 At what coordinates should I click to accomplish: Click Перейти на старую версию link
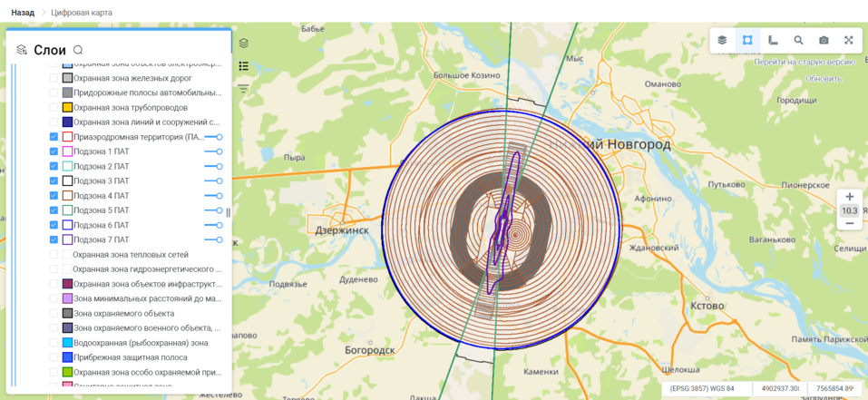pos(805,62)
